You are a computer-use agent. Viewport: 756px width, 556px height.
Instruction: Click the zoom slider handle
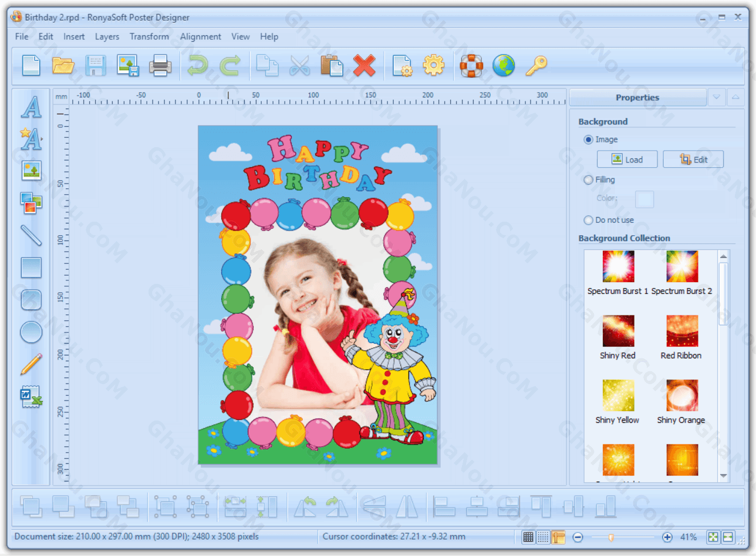click(611, 537)
